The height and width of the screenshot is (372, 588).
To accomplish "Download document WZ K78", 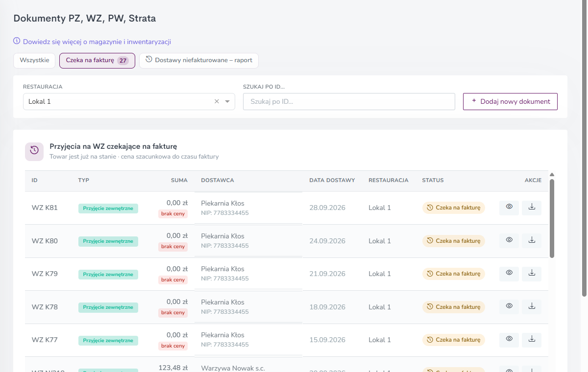I will tap(532, 306).
